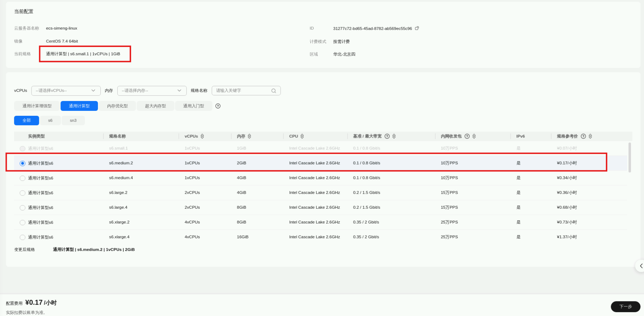Viewport: 644px width, 316px height.
Task: Open help icon beside 规格参考价 header
Action: click(x=583, y=136)
